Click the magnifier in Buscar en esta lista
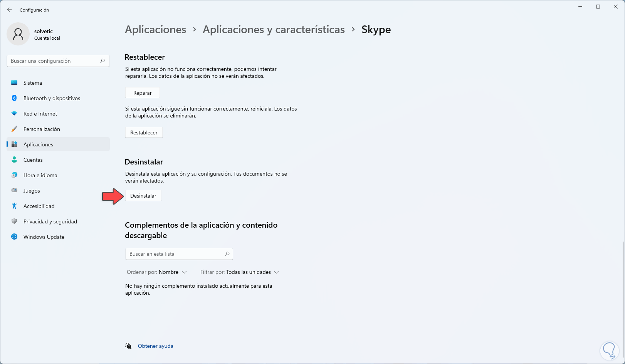This screenshot has width=625, height=364. click(227, 254)
